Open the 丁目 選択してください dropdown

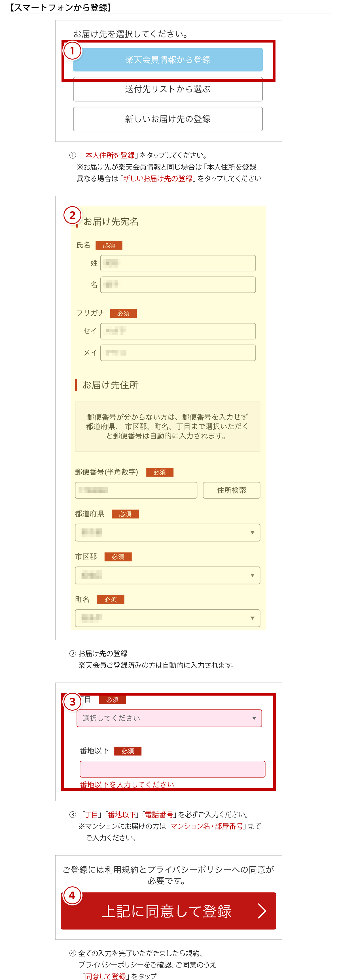[x=169, y=718]
